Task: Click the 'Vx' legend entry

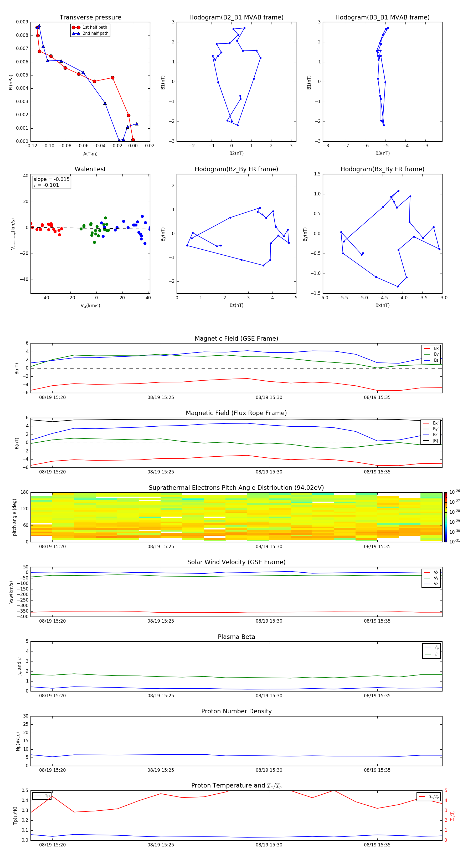Action: point(431,572)
